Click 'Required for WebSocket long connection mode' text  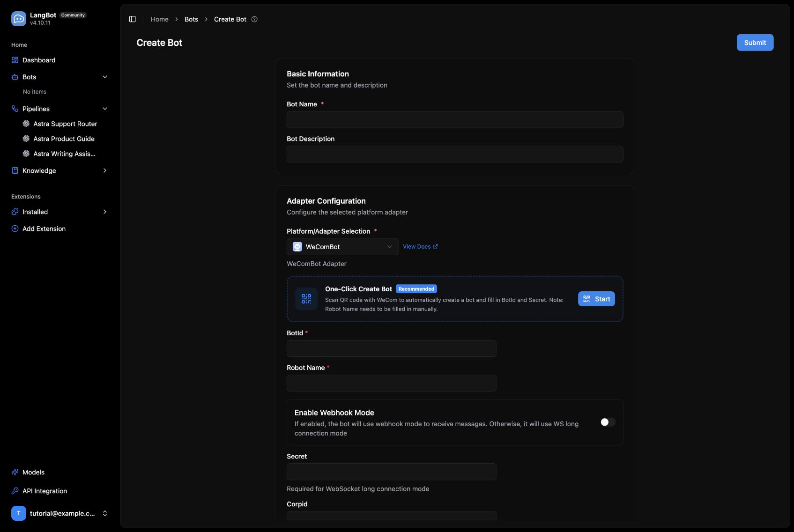(x=358, y=489)
